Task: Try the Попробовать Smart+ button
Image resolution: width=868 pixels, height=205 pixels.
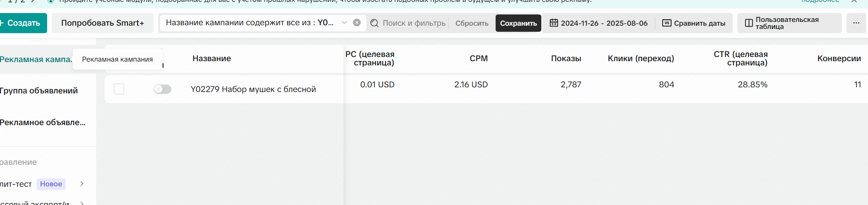Action: [x=103, y=23]
